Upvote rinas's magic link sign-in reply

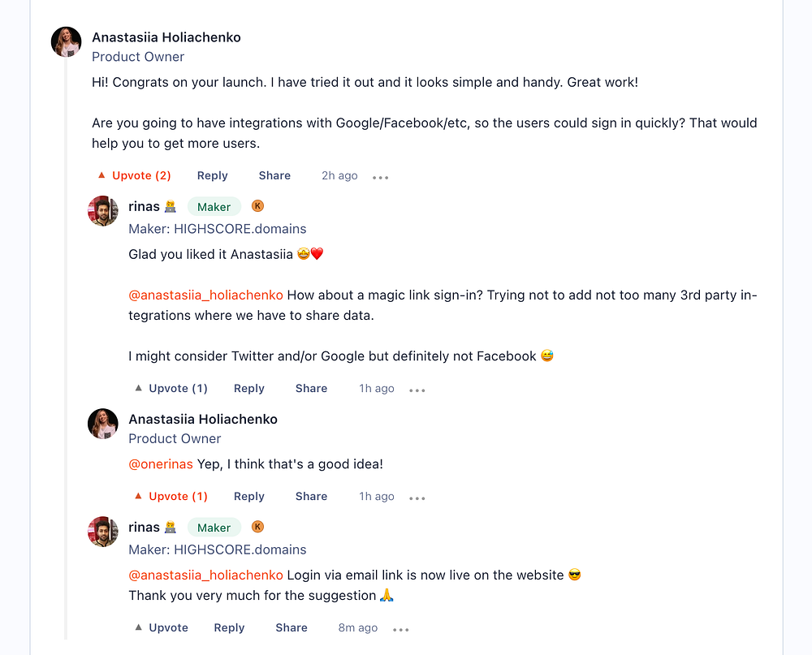[x=171, y=389]
